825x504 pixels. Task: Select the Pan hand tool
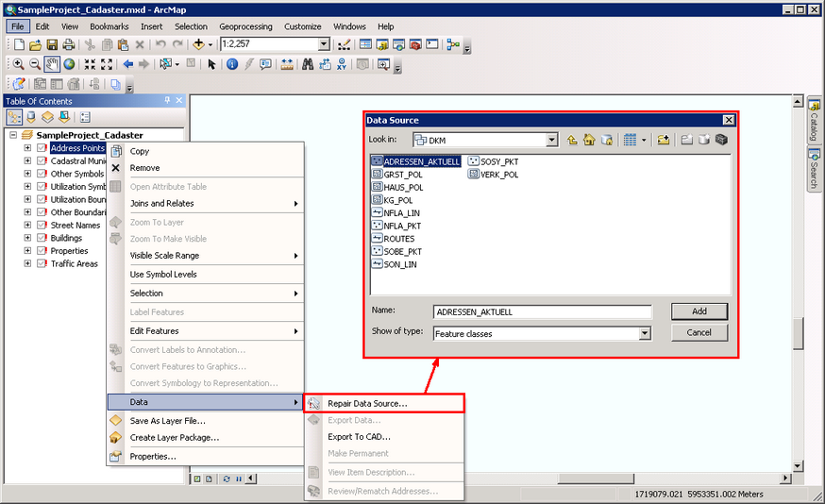click(x=52, y=64)
